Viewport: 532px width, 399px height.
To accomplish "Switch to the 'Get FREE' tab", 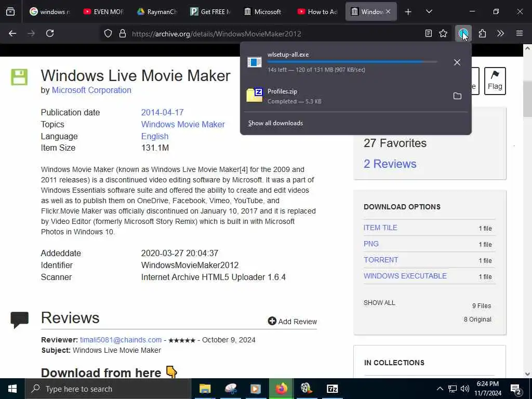I will 210,11.
